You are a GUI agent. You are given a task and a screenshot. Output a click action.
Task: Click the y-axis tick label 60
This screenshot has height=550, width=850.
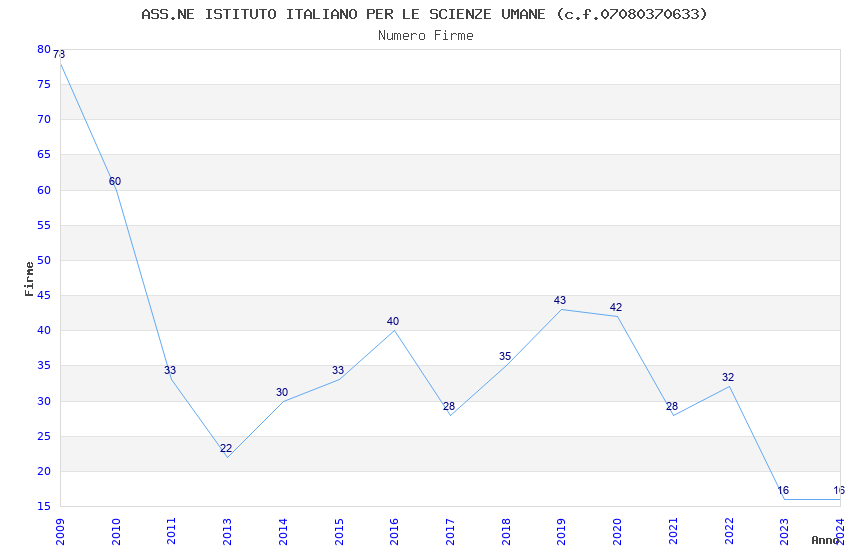point(43,190)
